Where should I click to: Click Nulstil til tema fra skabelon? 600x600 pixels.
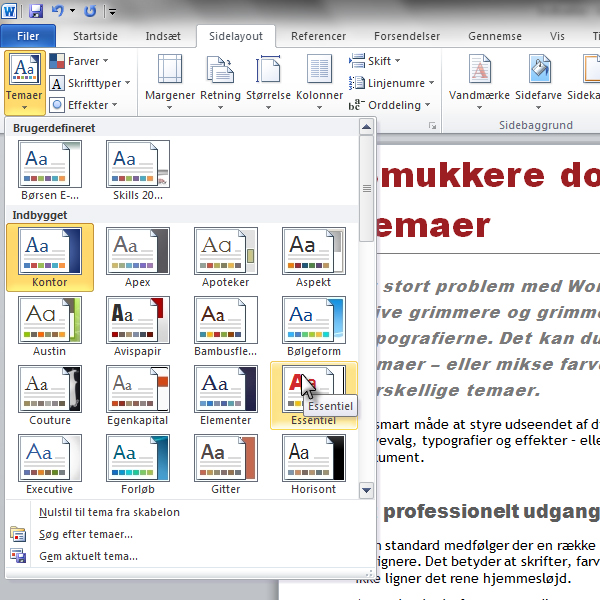pos(109,512)
